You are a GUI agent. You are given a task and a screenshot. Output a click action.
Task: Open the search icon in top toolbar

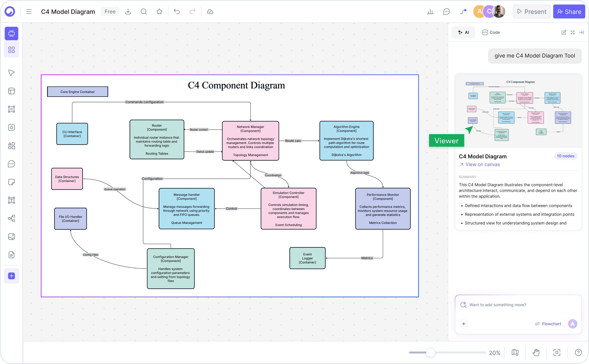[144, 11]
